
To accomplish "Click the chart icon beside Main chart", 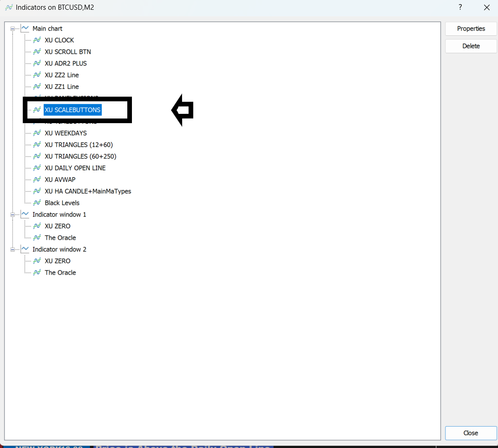I will click(x=25, y=28).
